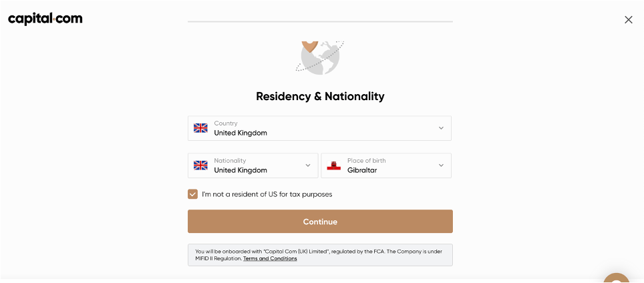Uncheck the not a US resident checkbox
Image resolution: width=644 pixels, height=283 pixels.
coord(192,194)
